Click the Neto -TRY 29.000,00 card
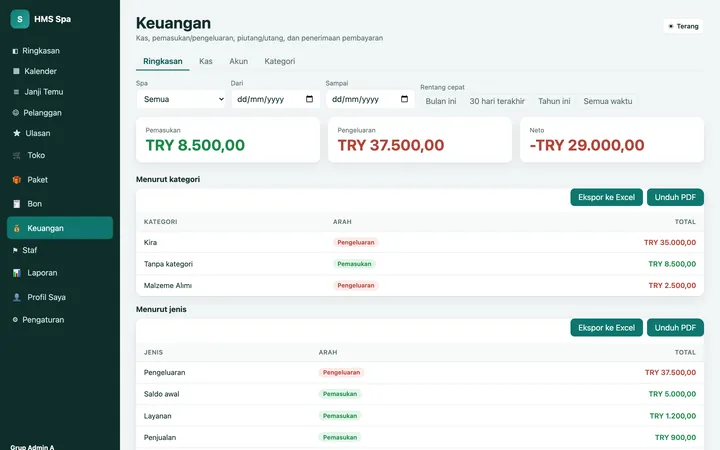 coord(612,140)
